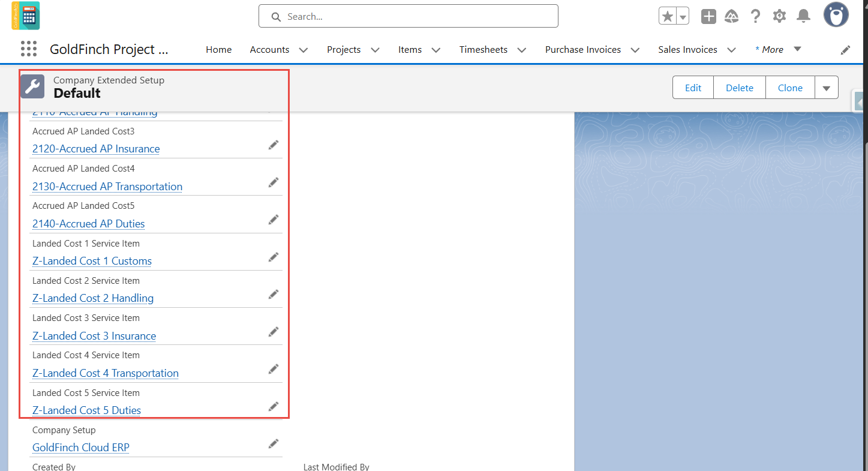The height and width of the screenshot is (471, 868).
Task: Expand the Purchase Invoices tab dropdown chevron
Action: (635, 50)
